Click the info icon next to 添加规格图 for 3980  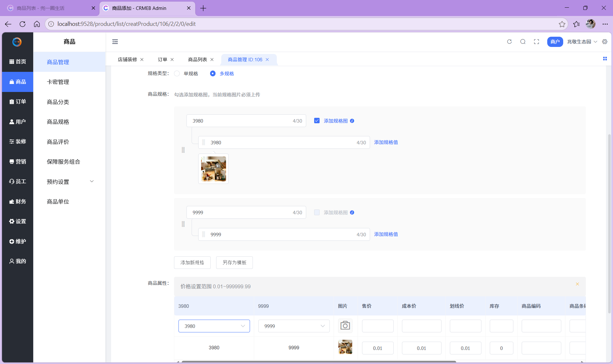point(352,121)
